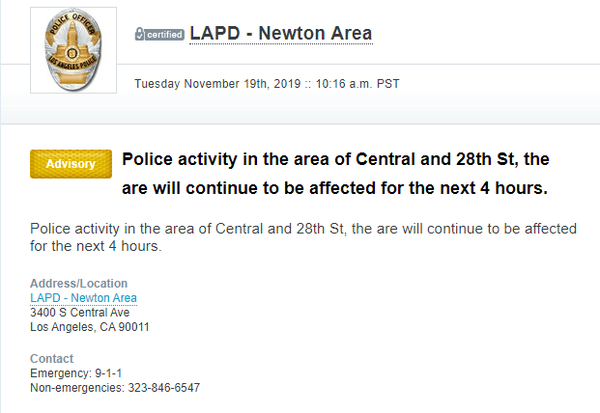600x413 pixels.
Task: Click the 3400 S Central Ave address line
Action: click(80, 312)
